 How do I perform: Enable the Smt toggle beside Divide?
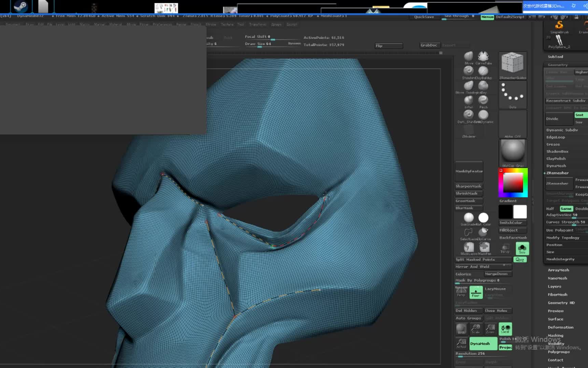(580, 115)
